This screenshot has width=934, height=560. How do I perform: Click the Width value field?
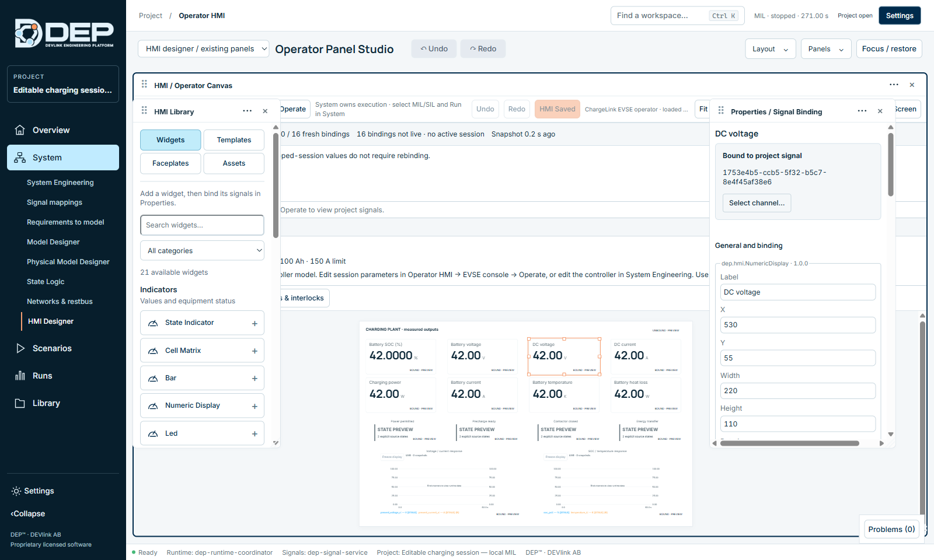point(798,391)
